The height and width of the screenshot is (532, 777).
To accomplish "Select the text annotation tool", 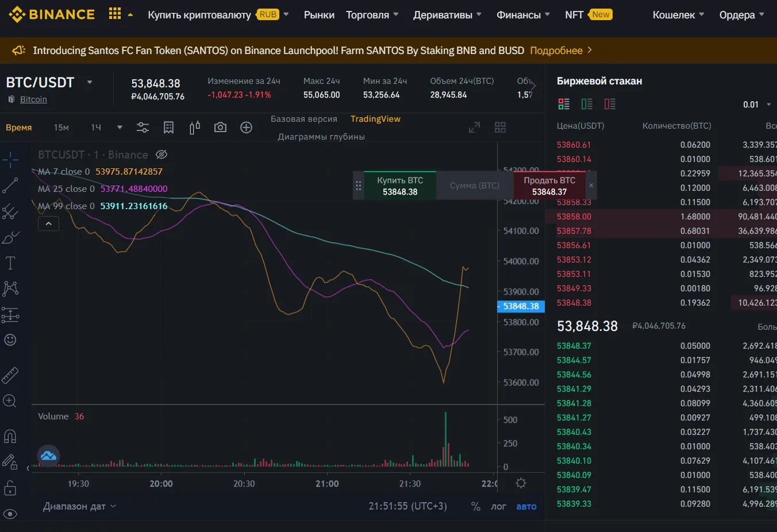I will pyautogui.click(x=10, y=263).
